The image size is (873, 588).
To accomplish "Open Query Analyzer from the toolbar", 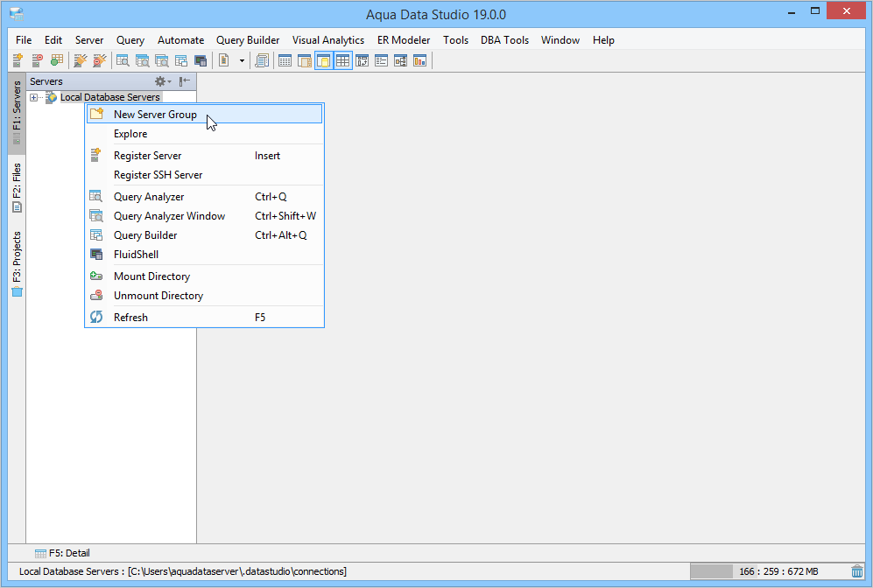I will 123,60.
